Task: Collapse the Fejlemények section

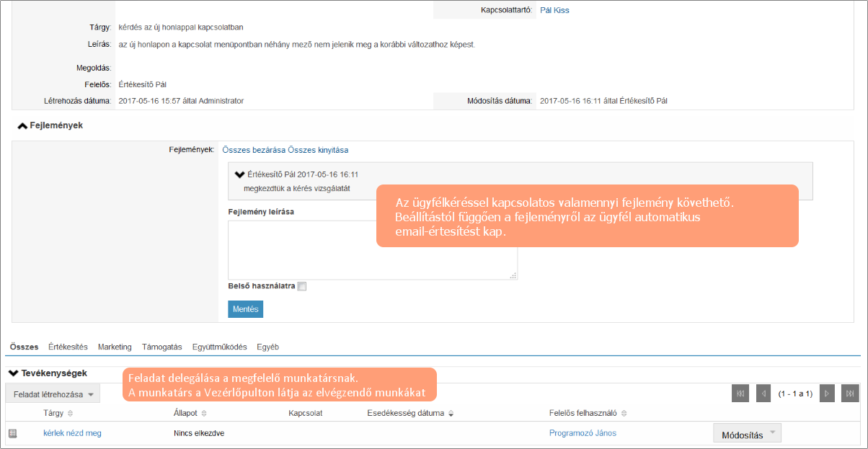Action: [x=22, y=125]
